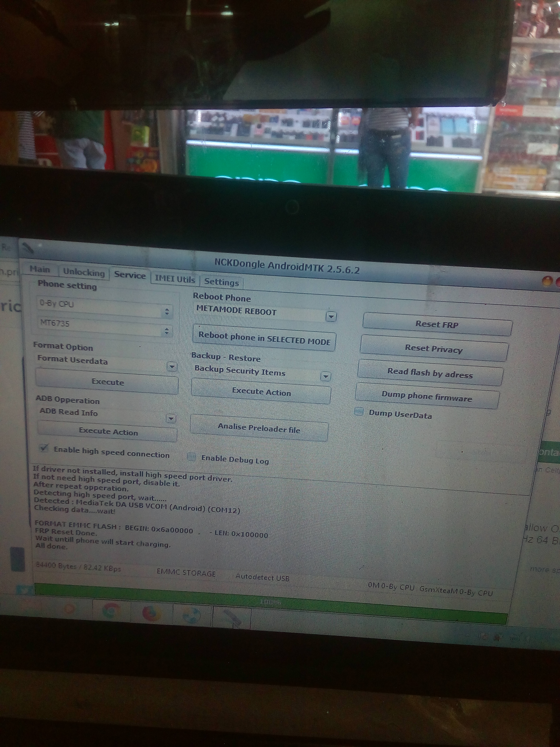Click the "Detected : MediaTek DA USB VCOM" log line
The height and width of the screenshot is (747, 560).
click(x=137, y=506)
